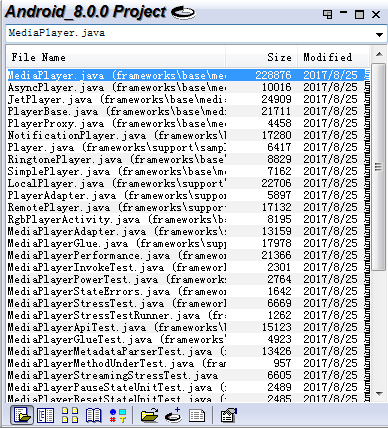This screenshot has width=388, height=428.
Task: Select the MediaPlayerInvokeTest.java file row
Action: [x=188, y=267]
